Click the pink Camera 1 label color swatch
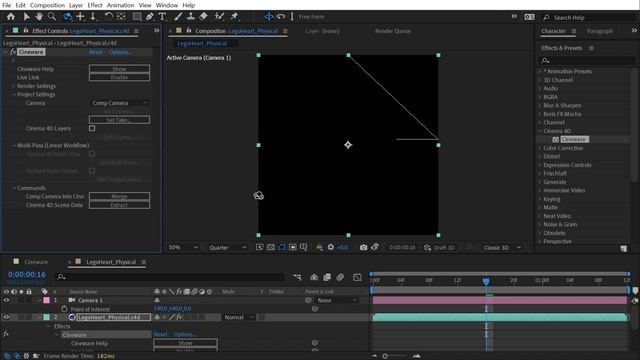The width and height of the screenshot is (640, 360). [x=47, y=300]
